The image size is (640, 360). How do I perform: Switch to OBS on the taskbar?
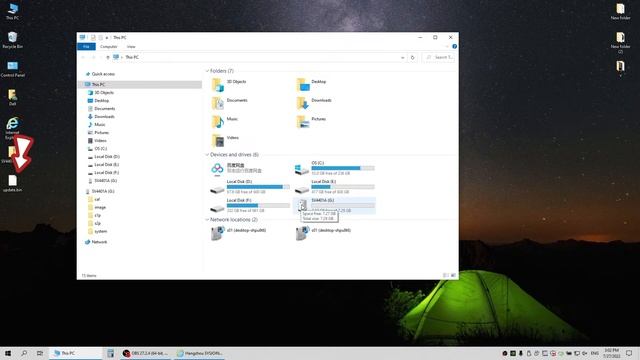(x=145, y=353)
